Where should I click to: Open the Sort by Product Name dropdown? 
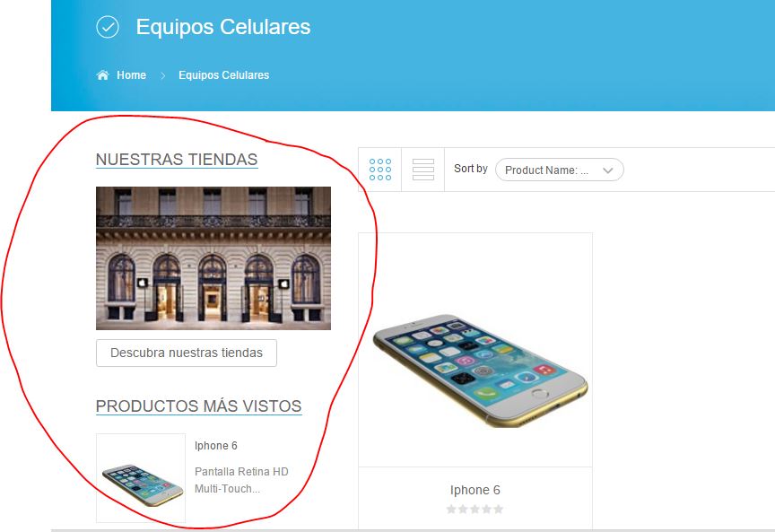559,170
